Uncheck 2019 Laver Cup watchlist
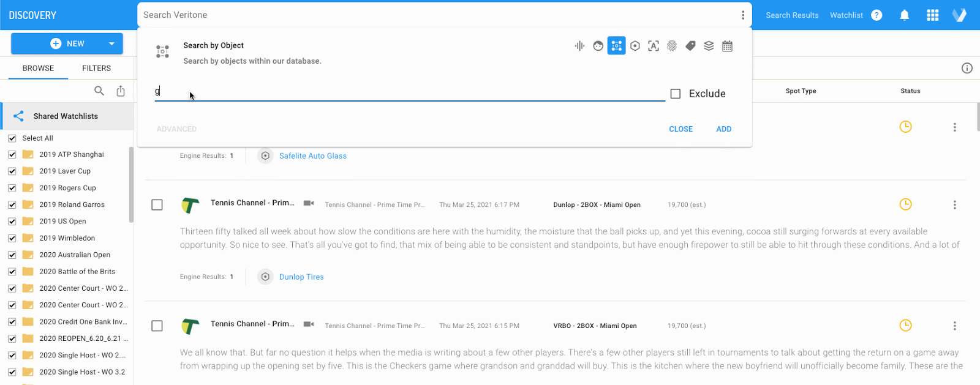The width and height of the screenshot is (980, 385). pyautogui.click(x=12, y=171)
